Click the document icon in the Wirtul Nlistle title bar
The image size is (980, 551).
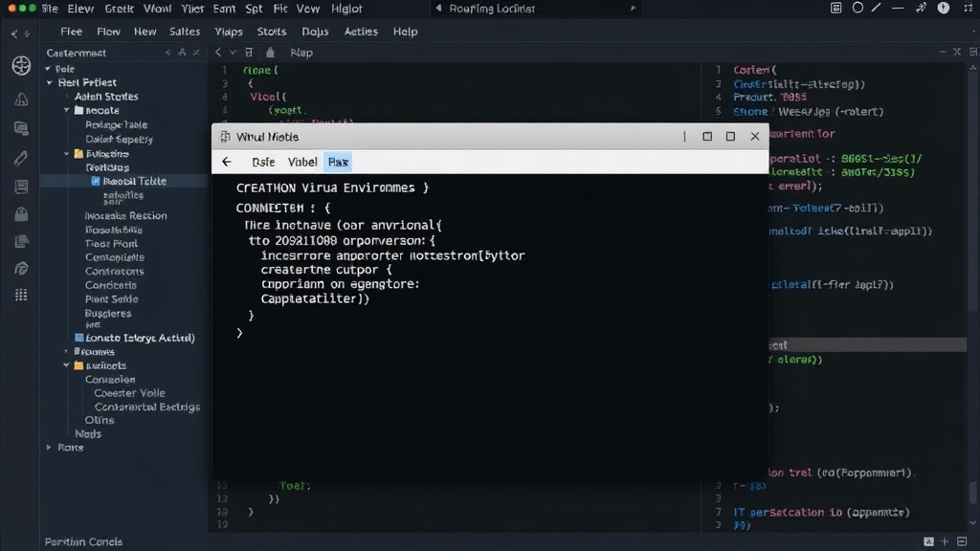tap(225, 137)
